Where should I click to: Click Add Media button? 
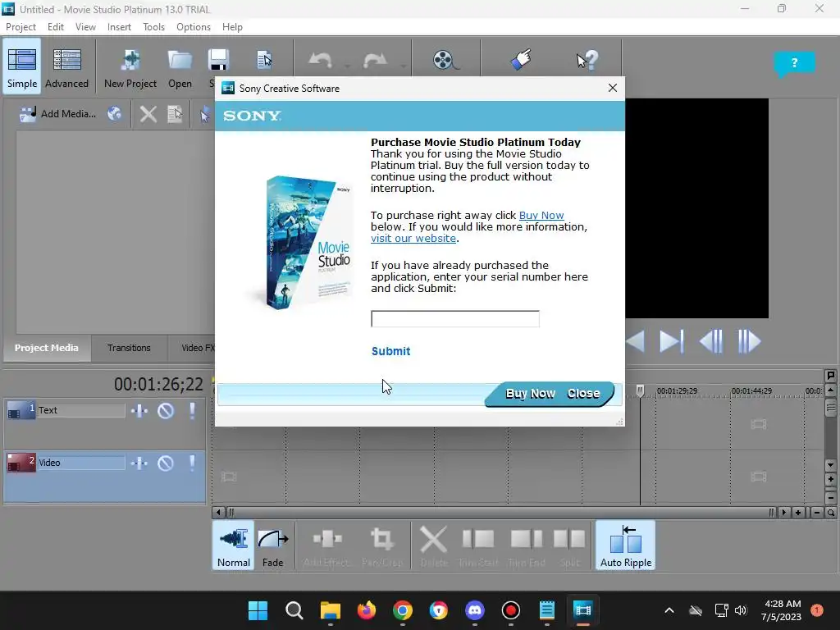(58, 113)
